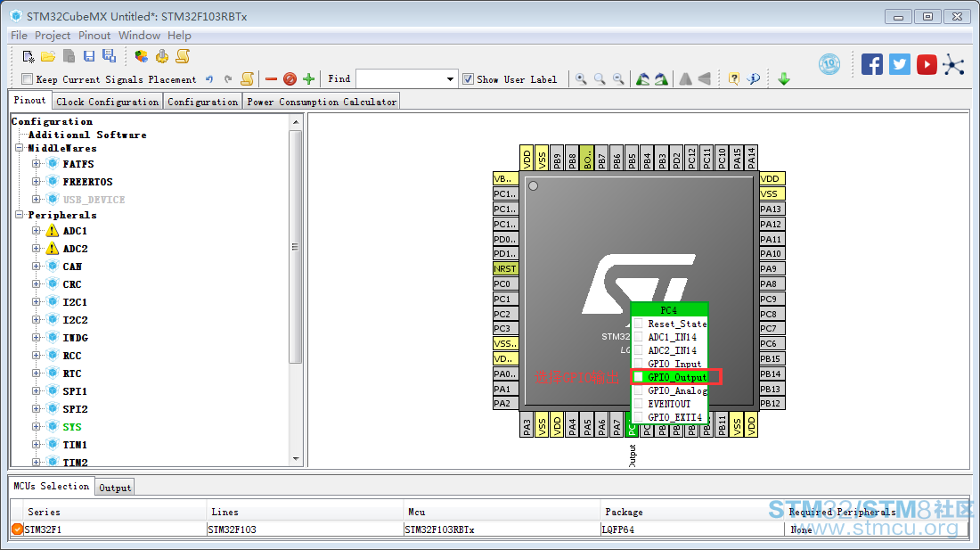Click the yellow gear icon in the top toolbar row
Image resolution: width=980 pixels, height=550 pixels.
click(x=162, y=56)
